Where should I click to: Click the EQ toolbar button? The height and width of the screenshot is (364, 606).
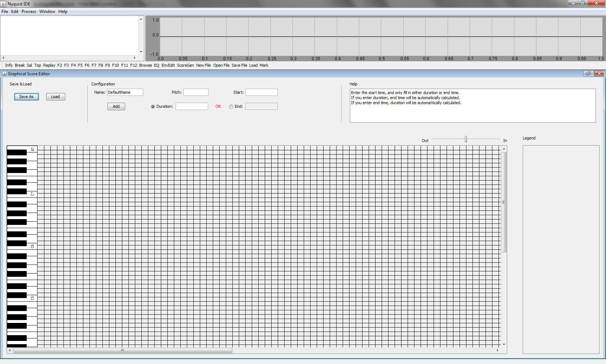pos(157,65)
